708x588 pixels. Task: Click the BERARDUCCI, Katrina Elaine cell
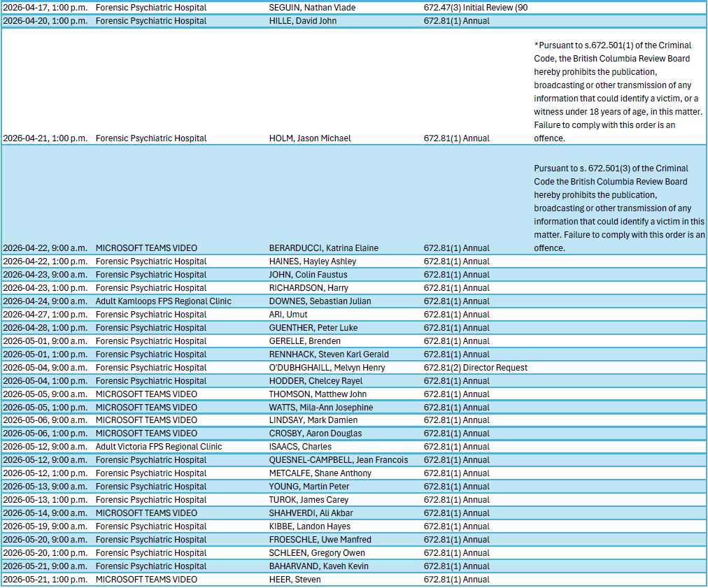click(323, 248)
